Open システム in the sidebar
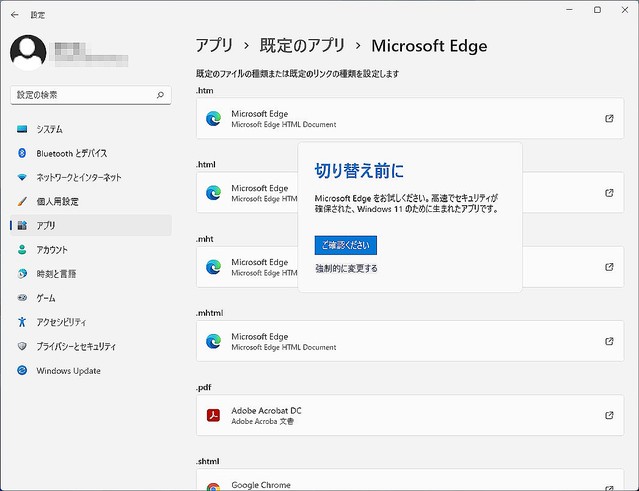This screenshot has height=491, width=639. click(x=90, y=129)
